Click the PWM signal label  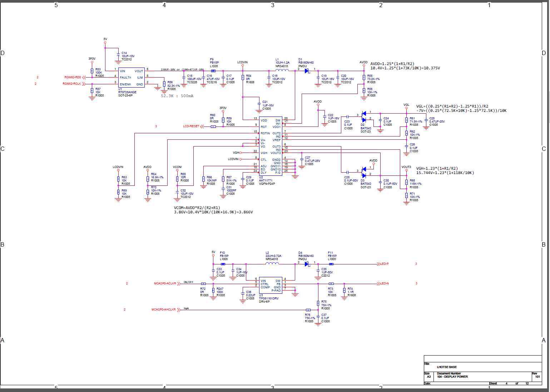click(186, 308)
